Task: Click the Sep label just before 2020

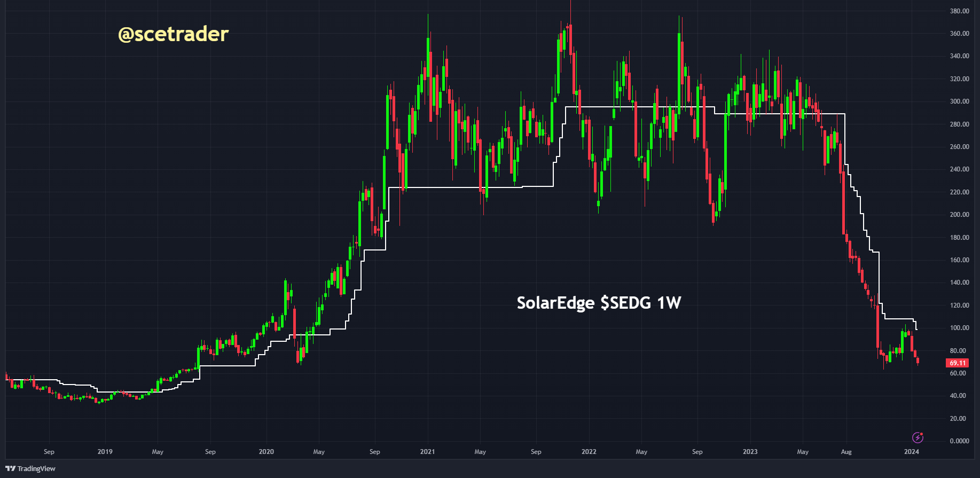Action: 210,451
